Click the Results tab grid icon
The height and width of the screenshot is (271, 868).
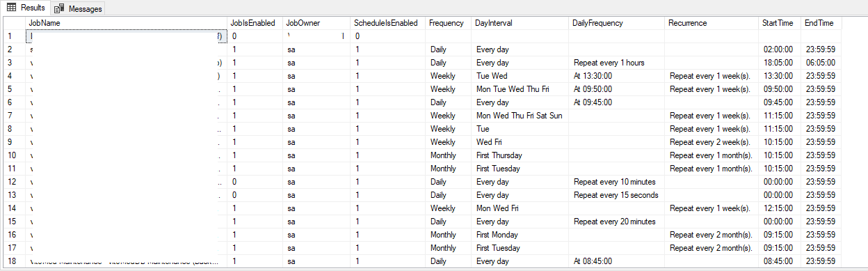tap(12, 8)
